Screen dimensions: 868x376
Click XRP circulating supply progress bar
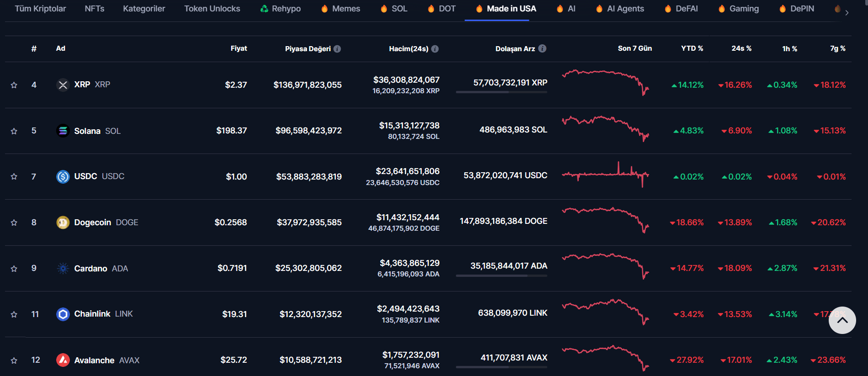coord(501,92)
